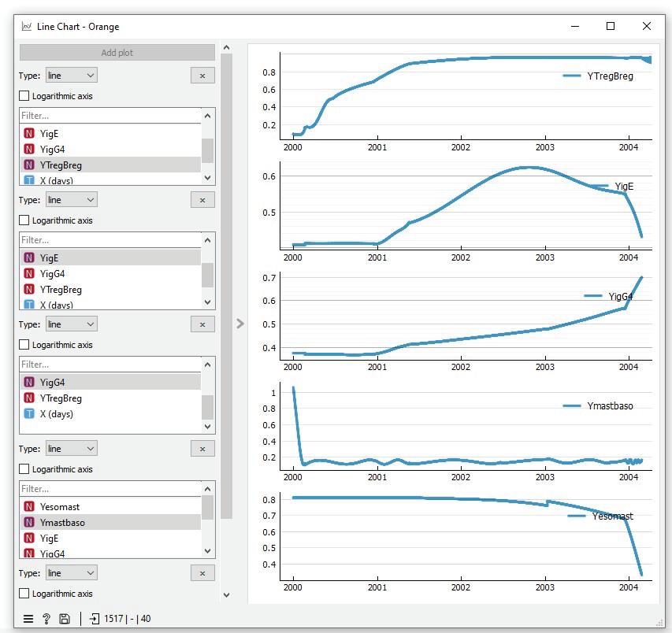Collapse the control panel with arrow handle
672x633 pixels.
pyautogui.click(x=240, y=324)
